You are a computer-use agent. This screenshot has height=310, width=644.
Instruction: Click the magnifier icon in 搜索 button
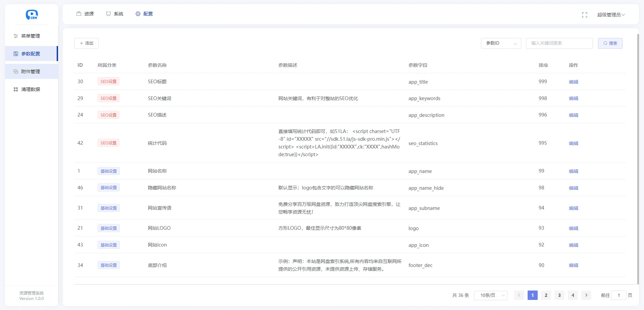605,43
